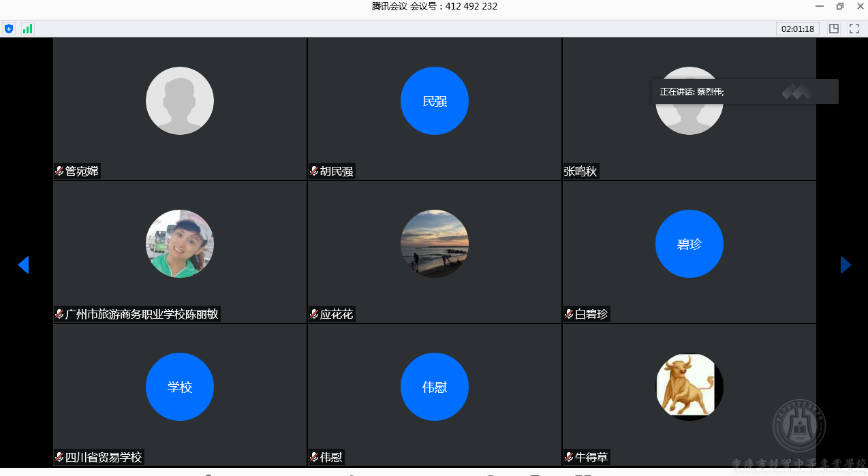Image resolution: width=868 pixels, height=476 pixels.
Task: Click 陈丽敏's profile photo avatar
Action: (179, 244)
